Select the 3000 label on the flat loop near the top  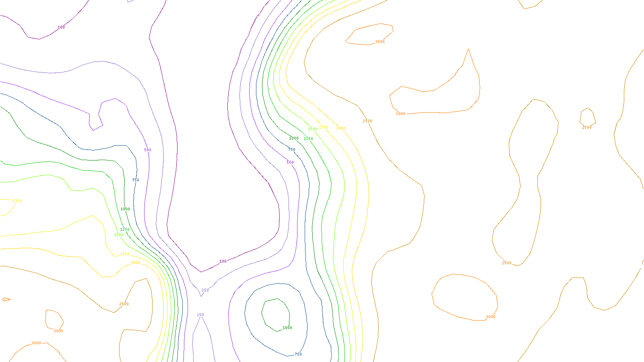tap(380, 42)
